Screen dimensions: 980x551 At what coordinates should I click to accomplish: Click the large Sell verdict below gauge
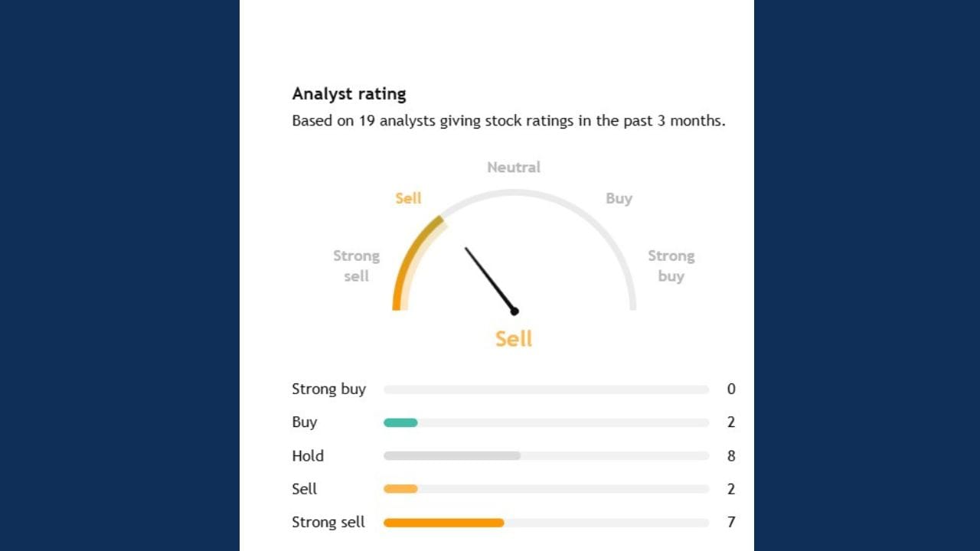514,339
